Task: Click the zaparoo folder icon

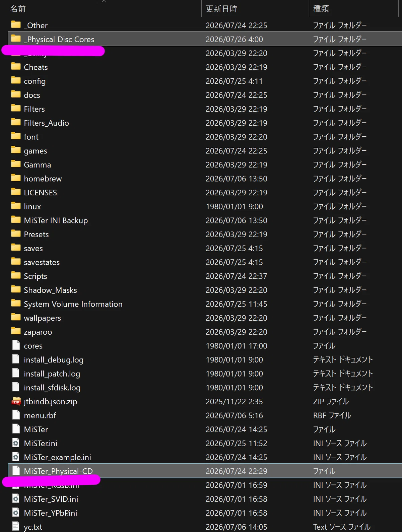Action: (x=16, y=331)
